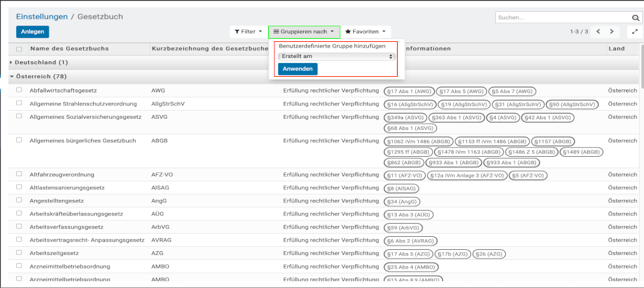644x288 pixels.
Task: Go to previous page arrow
Action: tap(598, 31)
